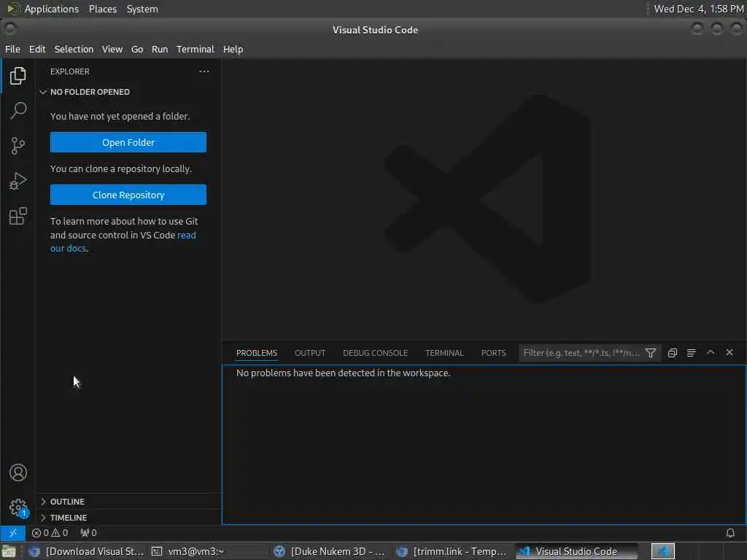Image resolution: width=747 pixels, height=560 pixels.
Task: Switch to the trimm.link taskbar window
Action: pyautogui.click(x=452, y=551)
